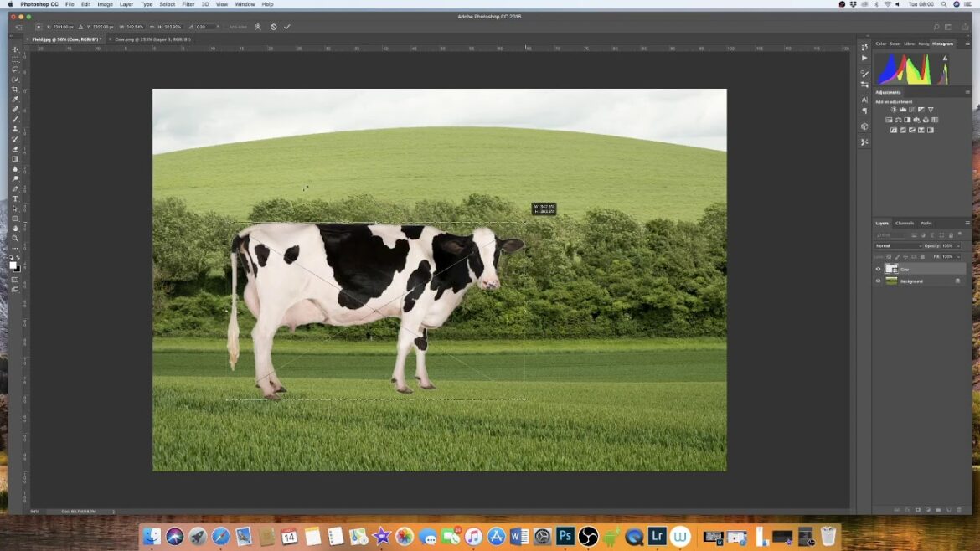Choose the Lasso tool

coord(14,70)
